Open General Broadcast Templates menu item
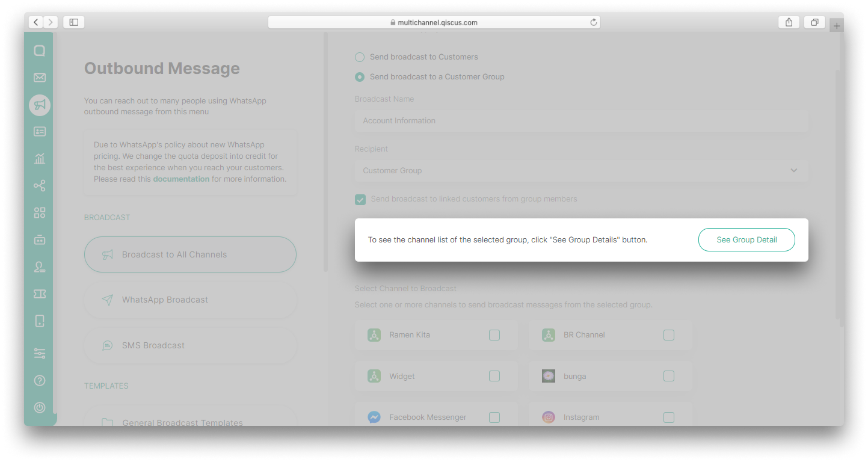This screenshot has height=462, width=868. click(x=190, y=416)
